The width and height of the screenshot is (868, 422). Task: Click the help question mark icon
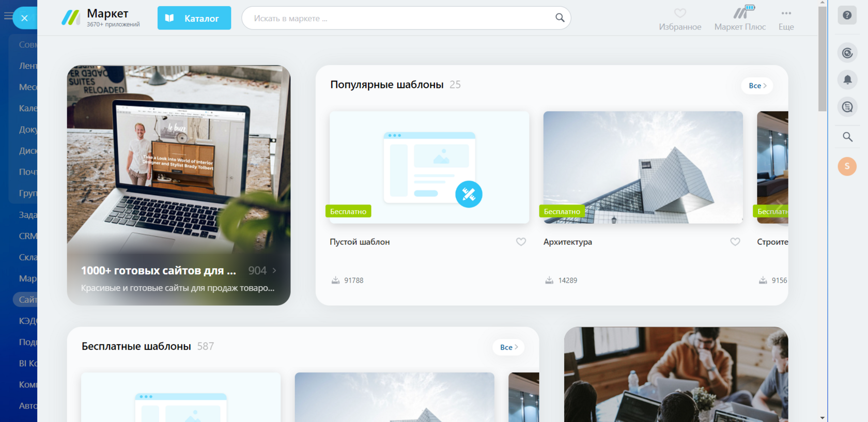pyautogui.click(x=847, y=15)
